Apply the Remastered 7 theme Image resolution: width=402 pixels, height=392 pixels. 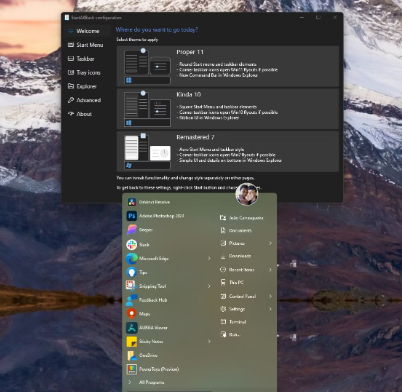[x=228, y=151]
